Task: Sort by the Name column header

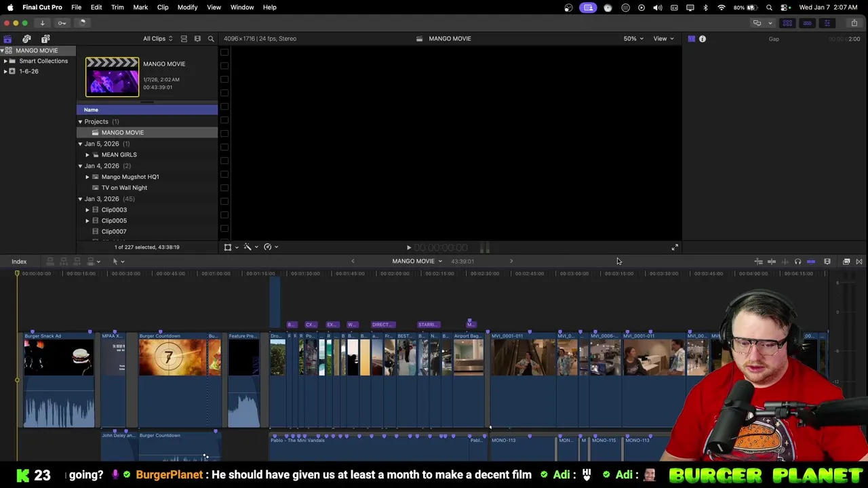Action: tap(147, 110)
